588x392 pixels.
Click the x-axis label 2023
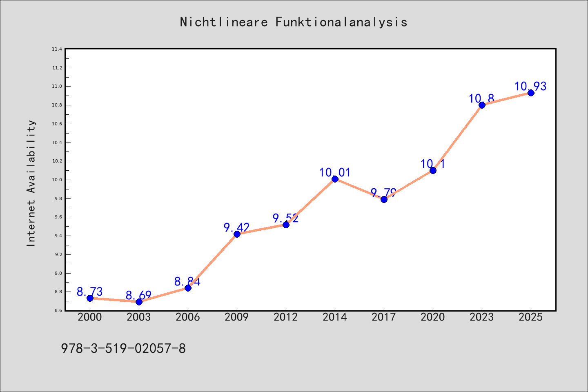(x=482, y=317)
